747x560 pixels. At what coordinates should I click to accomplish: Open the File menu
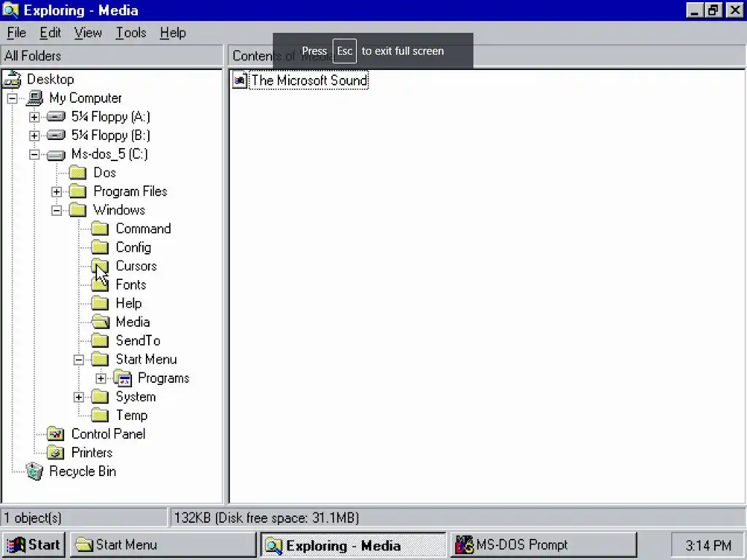(16, 33)
